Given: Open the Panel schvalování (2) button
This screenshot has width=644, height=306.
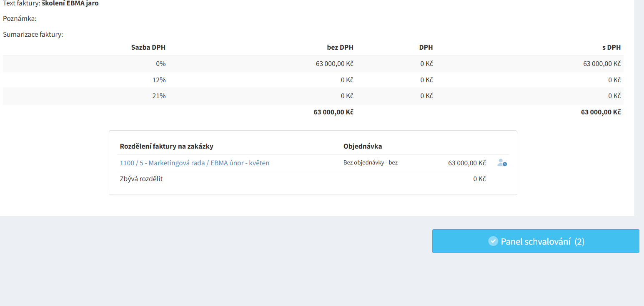Looking at the screenshot, I should [x=535, y=241].
